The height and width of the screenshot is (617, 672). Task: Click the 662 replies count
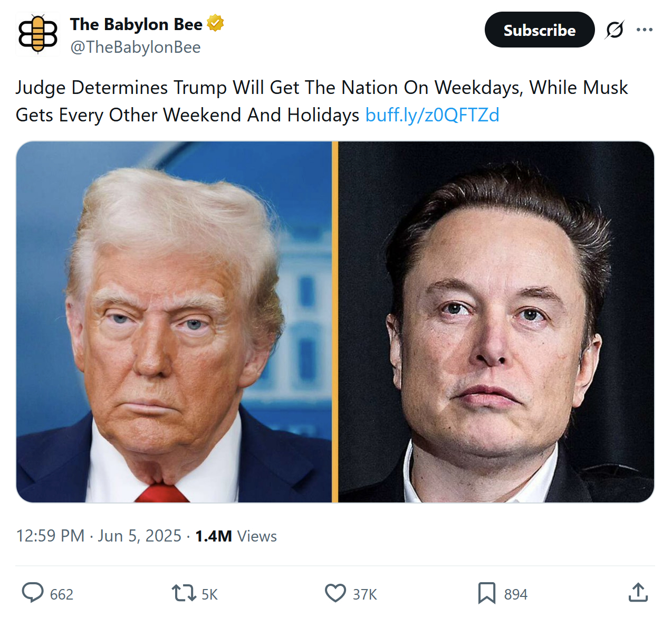(62, 595)
